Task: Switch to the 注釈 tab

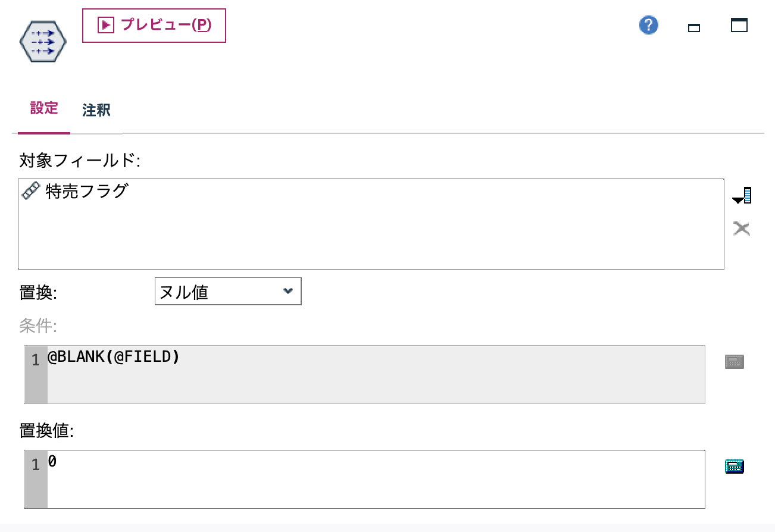Action: tap(96, 110)
